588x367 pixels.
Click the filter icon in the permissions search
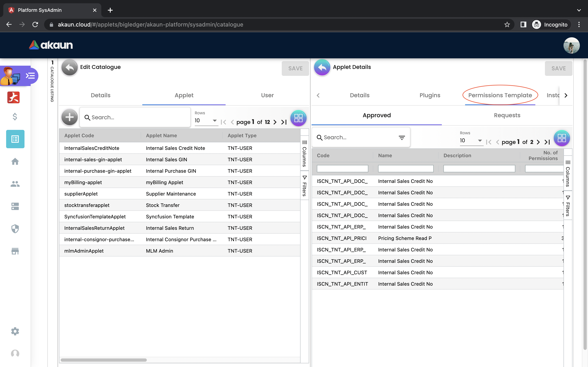[x=402, y=138]
